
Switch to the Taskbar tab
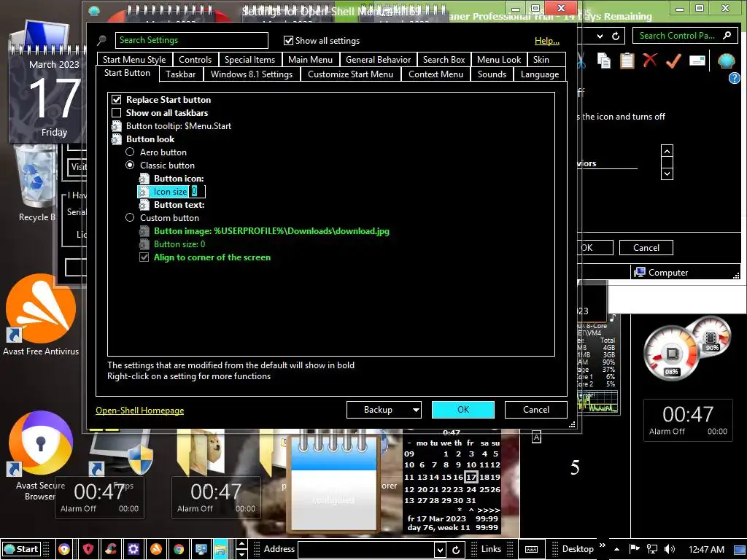pyautogui.click(x=181, y=74)
